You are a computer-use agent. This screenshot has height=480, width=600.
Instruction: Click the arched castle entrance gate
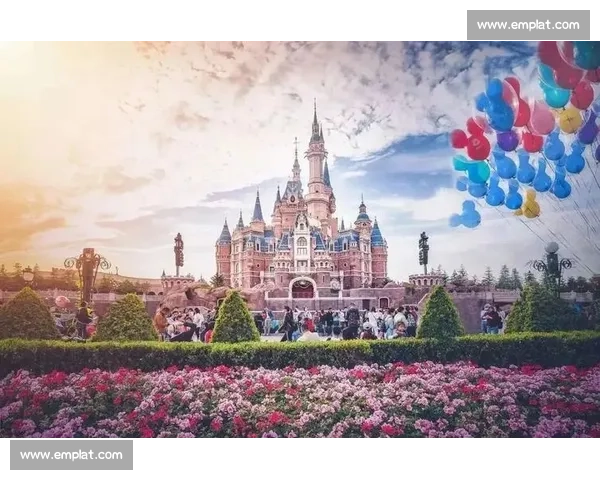coord(302,289)
